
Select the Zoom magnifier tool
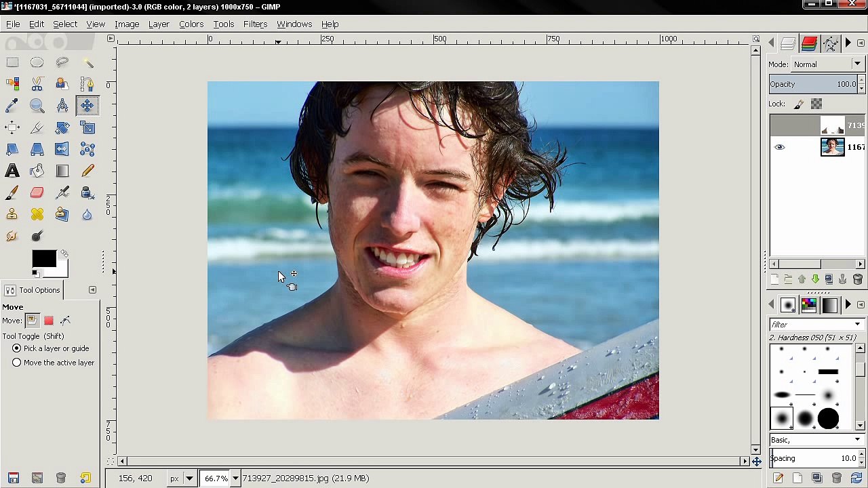(x=37, y=106)
